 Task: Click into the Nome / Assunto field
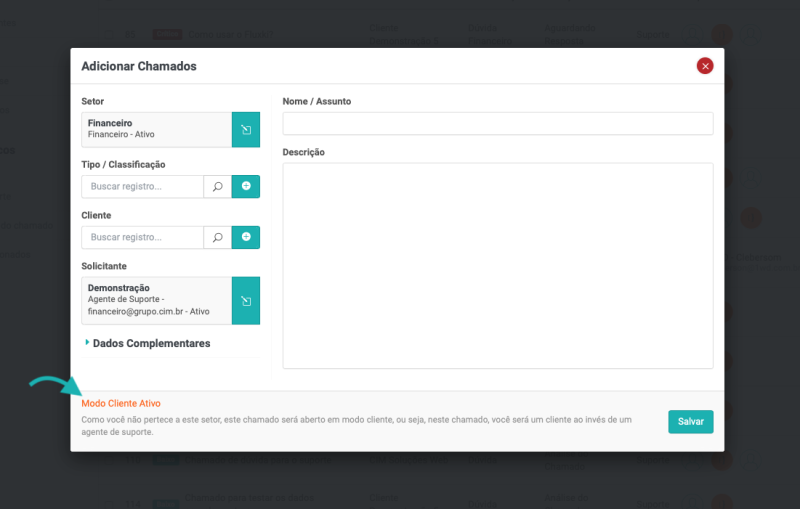[x=497, y=123]
